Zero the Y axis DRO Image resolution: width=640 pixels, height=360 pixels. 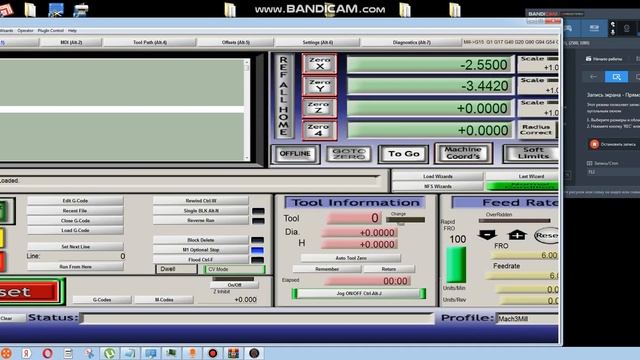(319, 85)
